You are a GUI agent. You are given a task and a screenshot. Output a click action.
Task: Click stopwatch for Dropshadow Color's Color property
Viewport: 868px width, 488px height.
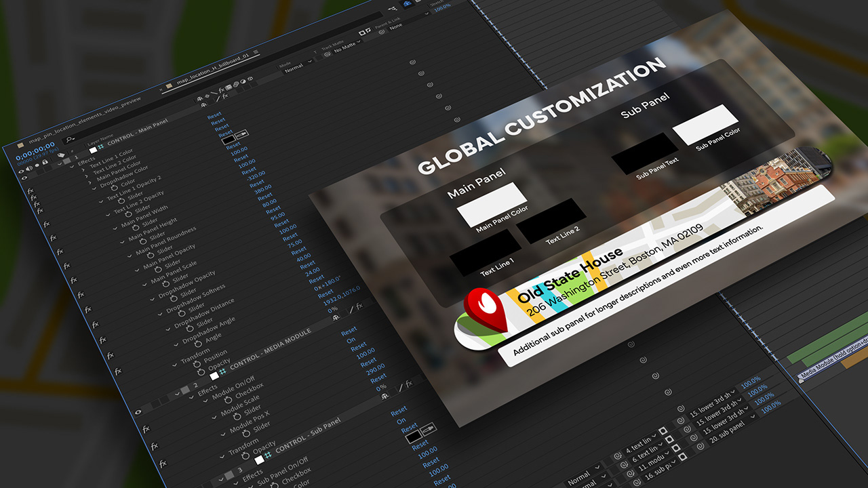[x=115, y=187]
